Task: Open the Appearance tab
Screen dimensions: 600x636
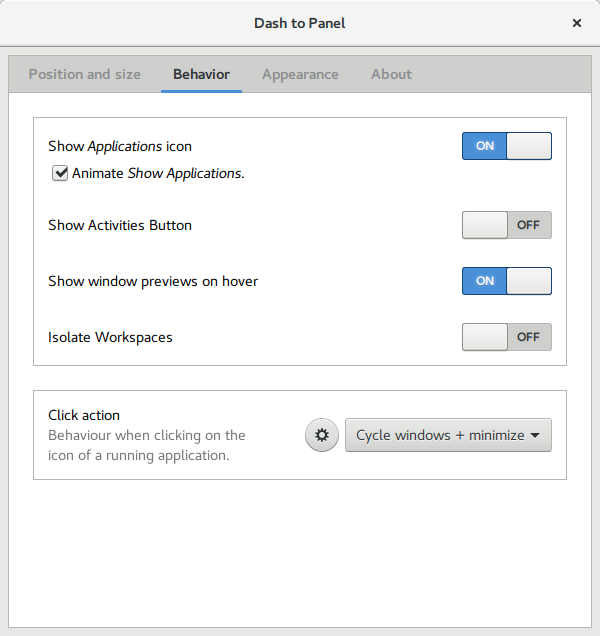Action: pyautogui.click(x=300, y=74)
